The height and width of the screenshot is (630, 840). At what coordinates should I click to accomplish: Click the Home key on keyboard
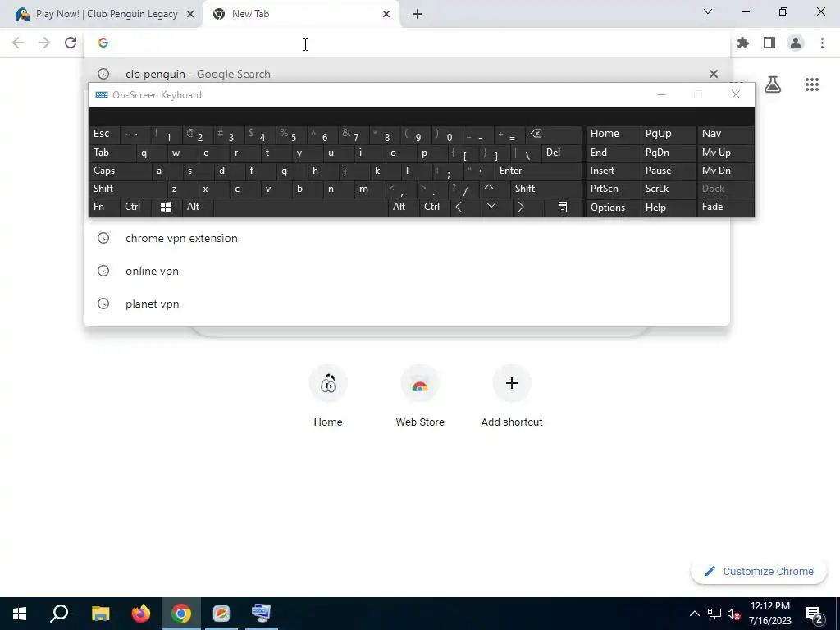(x=614, y=134)
